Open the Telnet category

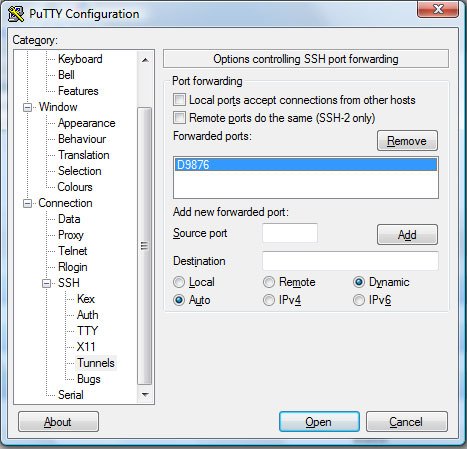coord(73,251)
